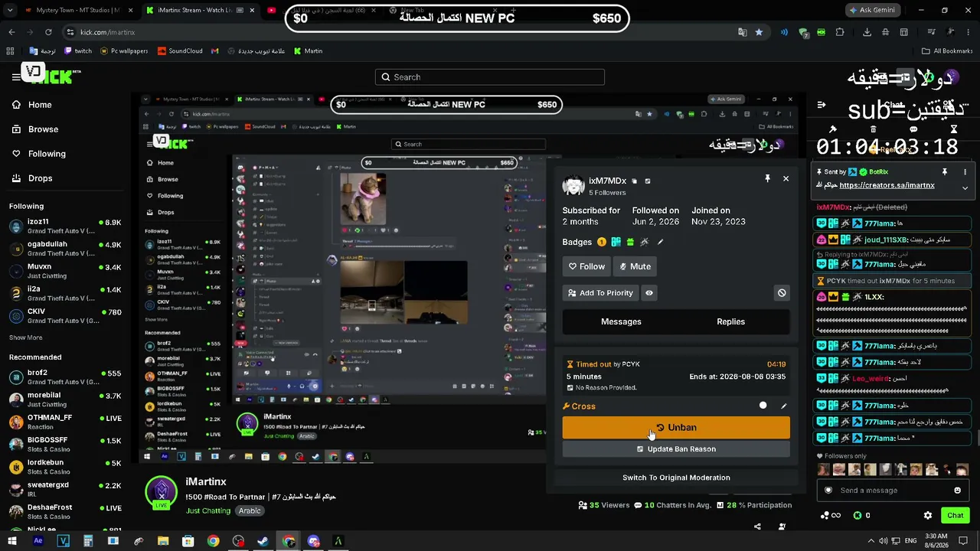Mute user ixM7MDx
This screenshot has height=551, width=980.
(635, 266)
